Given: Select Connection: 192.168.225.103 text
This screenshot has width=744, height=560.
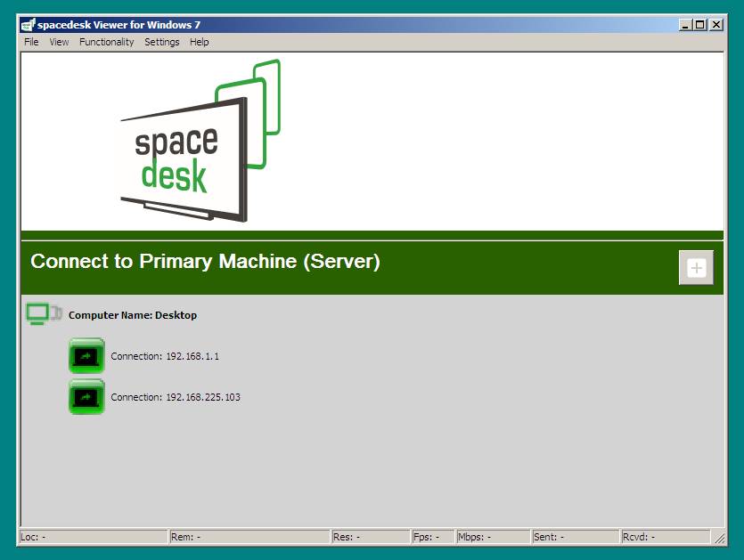Looking at the screenshot, I should pos(176,397).
